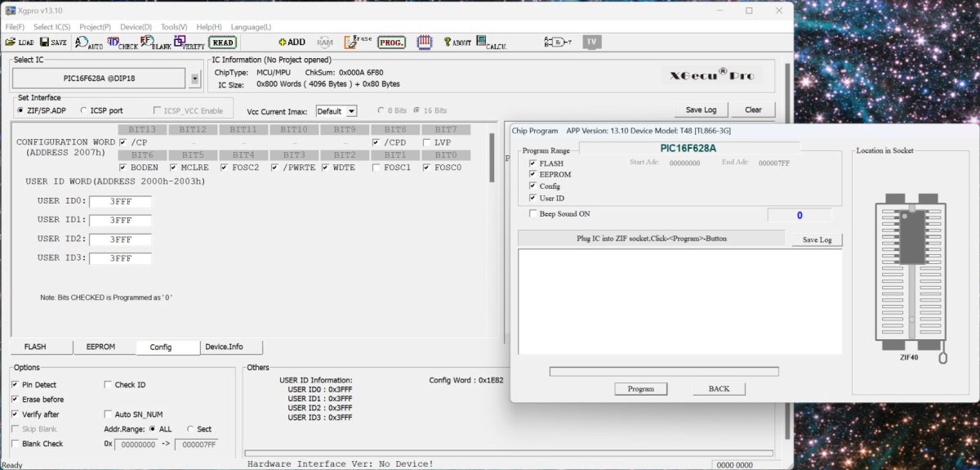
Task: Open the Language menu
Action: click(251, 27)
